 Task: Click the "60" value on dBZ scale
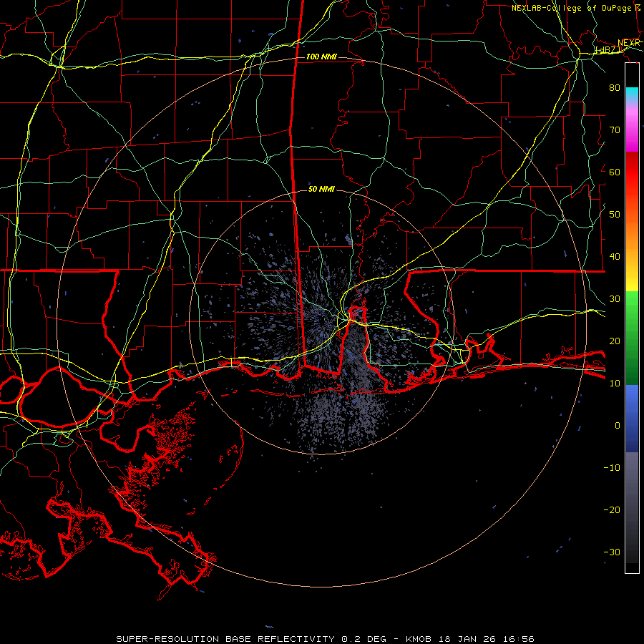615,172
